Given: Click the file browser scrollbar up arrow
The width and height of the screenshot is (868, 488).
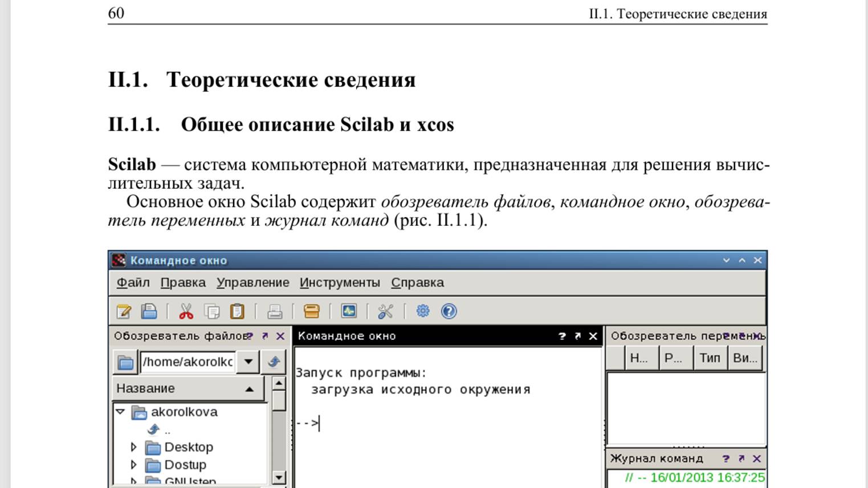Looking at the screenshot, I should click(x=279, y=384).
